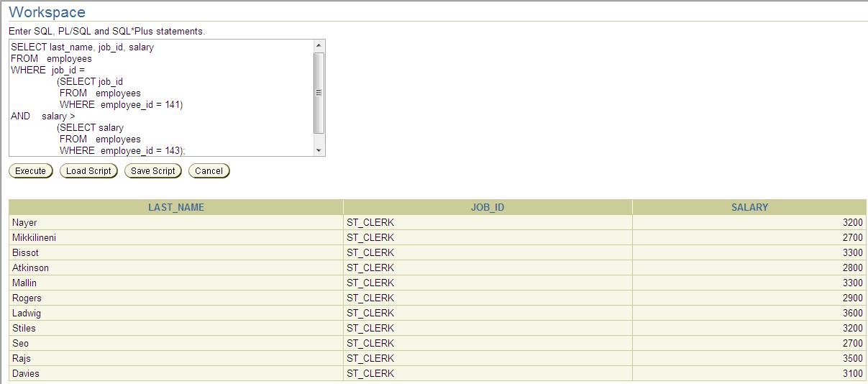This screenshot has height=384, width=868.
Task: Click the SQL editor vertical scrollbar thumb
Action: pos(319,92)
